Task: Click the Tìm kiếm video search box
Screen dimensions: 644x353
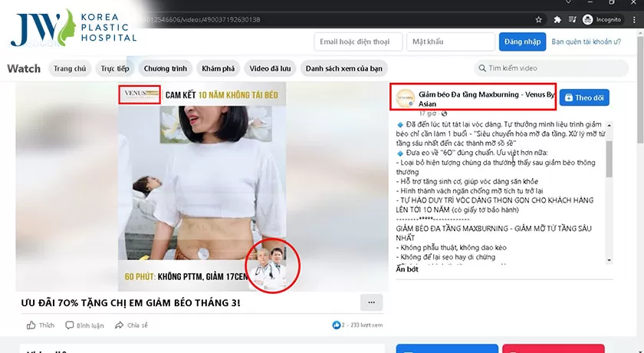Action: tap(551, 68)
